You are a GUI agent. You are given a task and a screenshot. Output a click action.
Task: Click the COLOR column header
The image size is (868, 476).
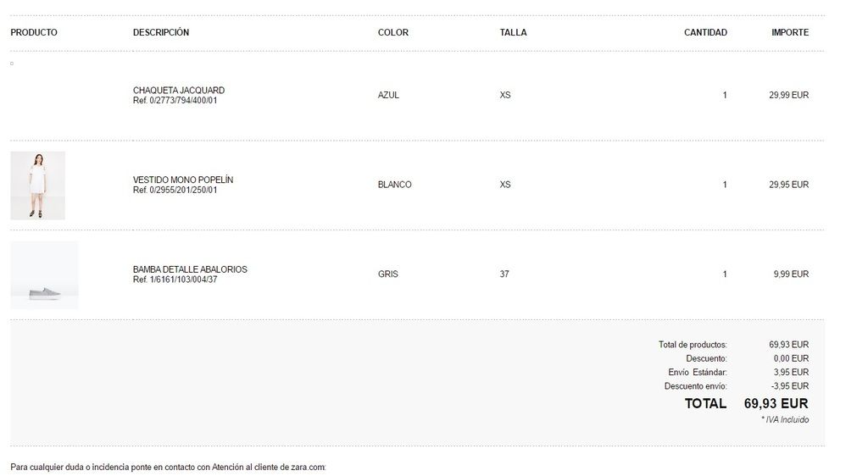pos(393,33)
